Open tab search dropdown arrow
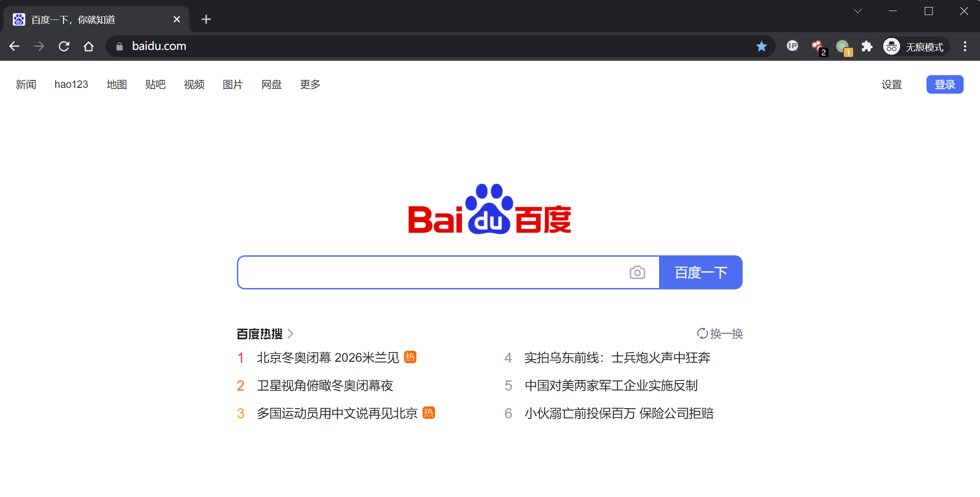The height and width of the screenshot is (497, 980). tap(858, 11)
